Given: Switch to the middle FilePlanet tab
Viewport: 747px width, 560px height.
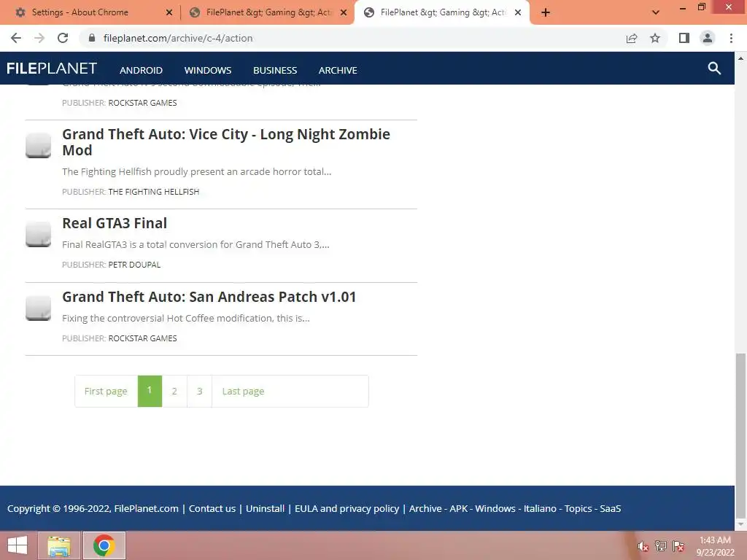Looking at the screenshot, I should point(268,12).
